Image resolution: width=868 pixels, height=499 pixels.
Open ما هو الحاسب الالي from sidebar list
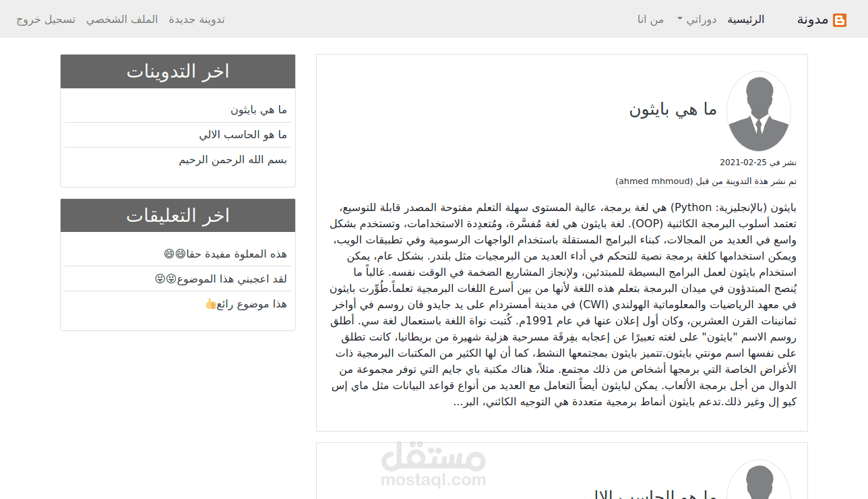pos(243,135)
